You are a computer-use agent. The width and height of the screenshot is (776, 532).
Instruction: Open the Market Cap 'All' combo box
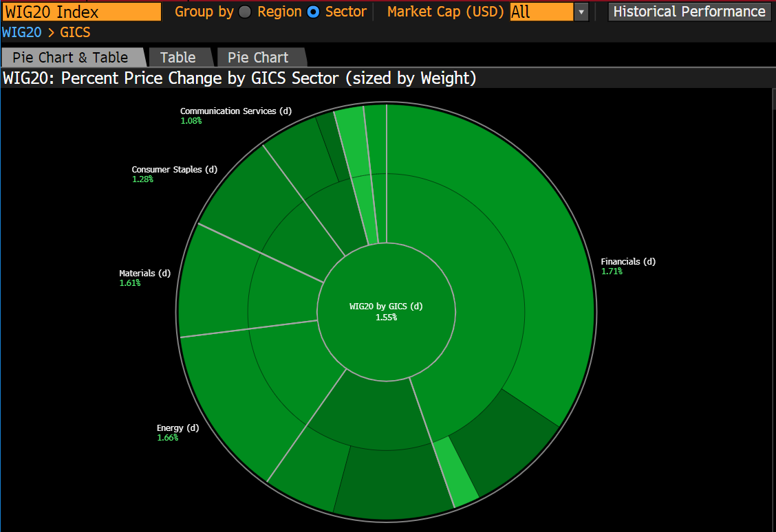click(541, 12)
